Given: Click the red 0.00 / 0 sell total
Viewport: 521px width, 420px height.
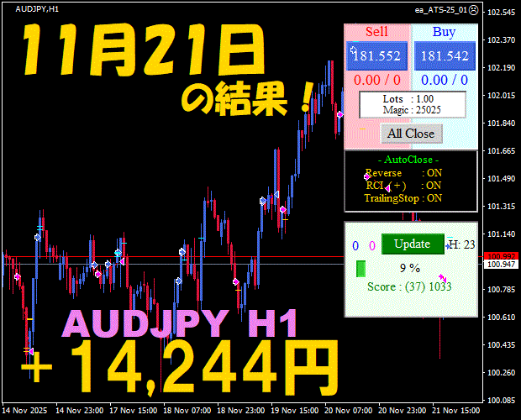Looking at the screenshot, I should pos(377,80).
